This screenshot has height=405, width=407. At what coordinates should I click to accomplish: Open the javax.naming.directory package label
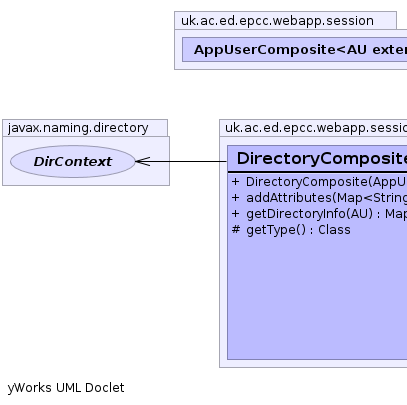(x=78, y=128)
